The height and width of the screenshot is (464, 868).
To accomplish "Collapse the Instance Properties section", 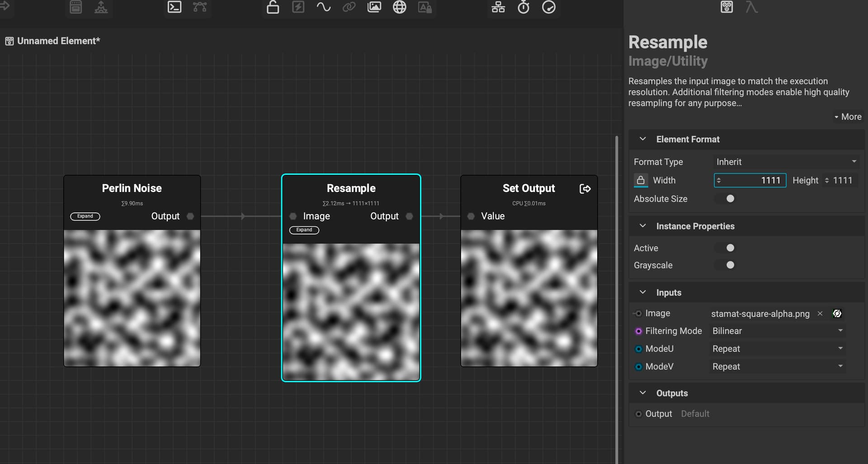I will point(642,226).
